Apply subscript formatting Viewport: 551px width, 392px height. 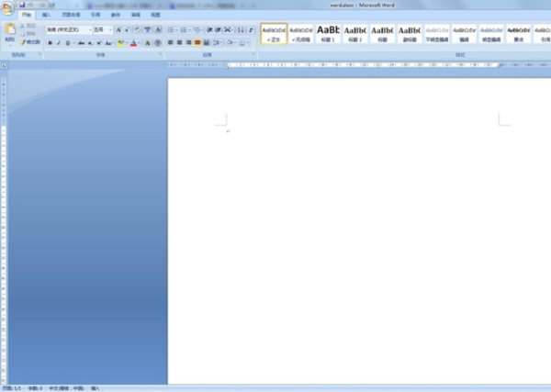click(90, 43)
